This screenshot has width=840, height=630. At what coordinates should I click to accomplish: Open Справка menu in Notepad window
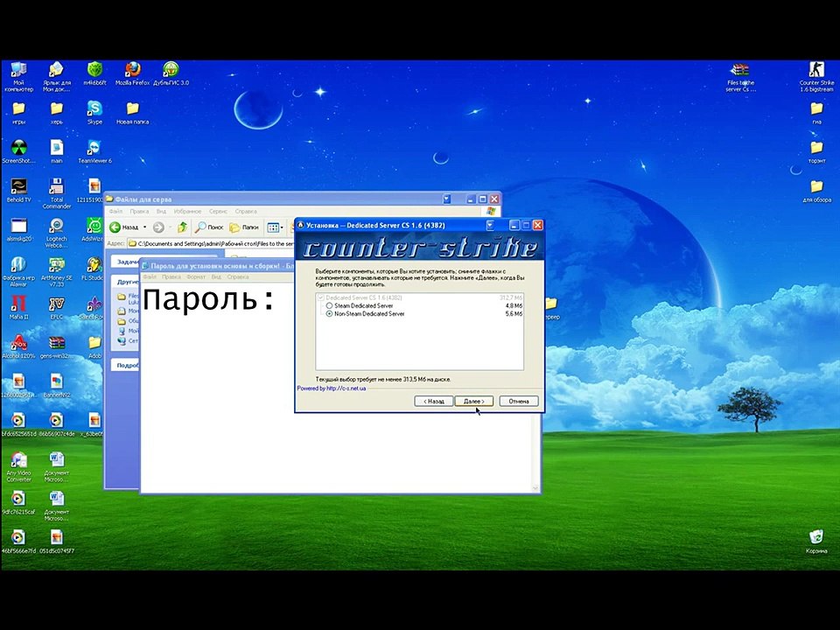click(x=238, y=277)
